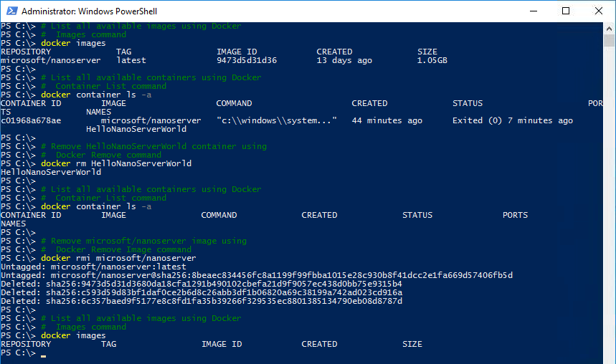
Task: Click the Untagged nanoserver@sha256 digest line
Action: pyautogui.click(x=257, y=275)
